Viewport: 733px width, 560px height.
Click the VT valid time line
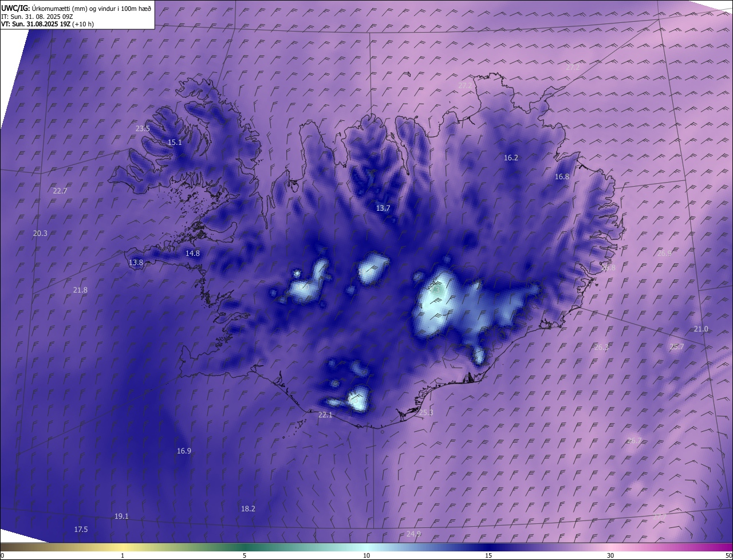click(x=48, y=25)
